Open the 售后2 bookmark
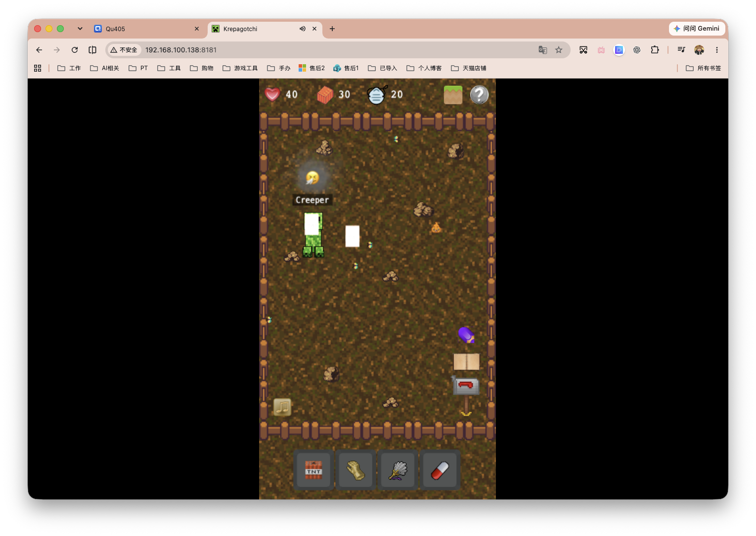Image resolution: width=756 pixels, height=536 pixels. point(312,68)
